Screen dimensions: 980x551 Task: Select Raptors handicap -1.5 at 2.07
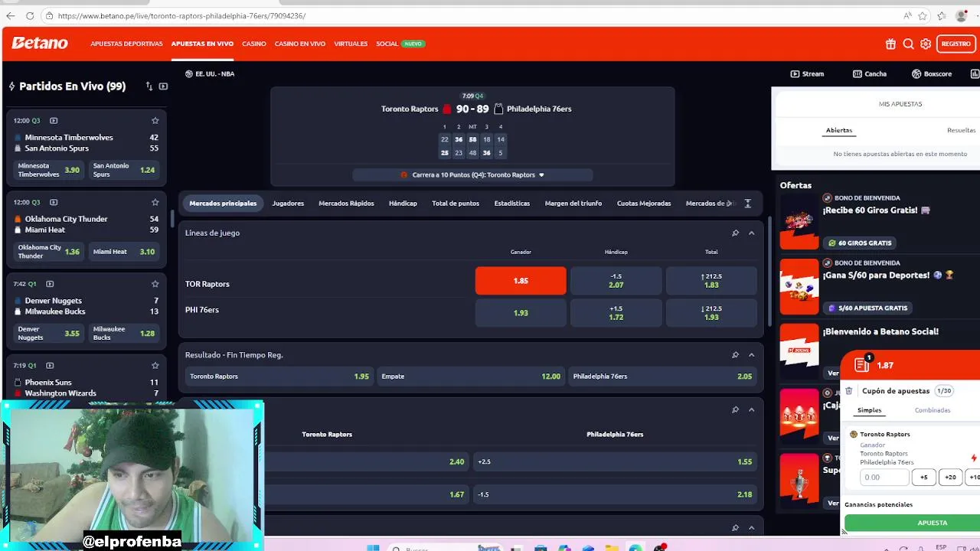click(x=616, y=281)
